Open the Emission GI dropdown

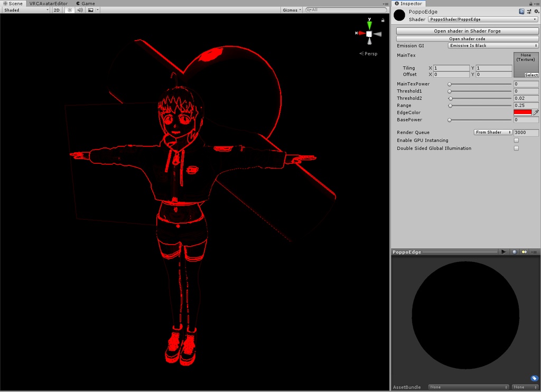[x=493, y=45]
